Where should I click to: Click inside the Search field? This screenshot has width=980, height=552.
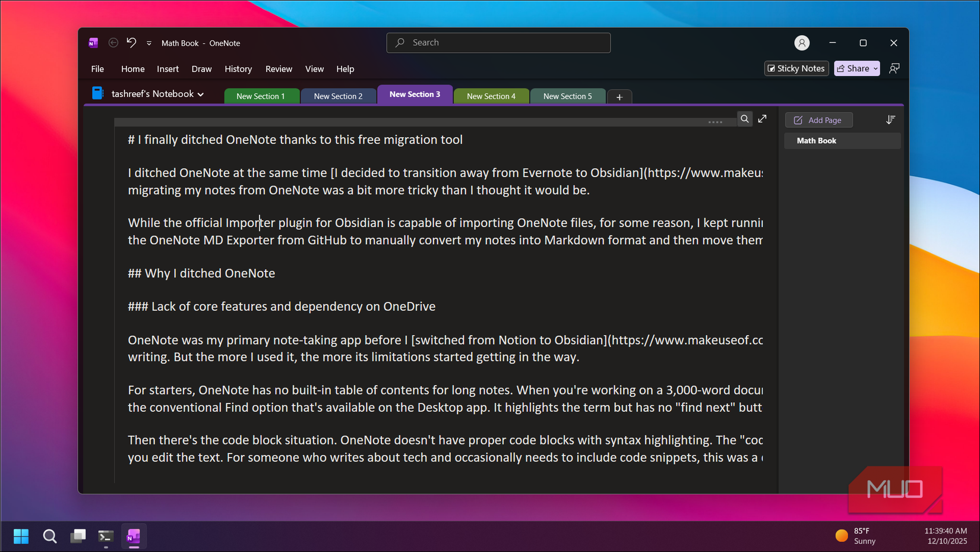(x=498, y=42)
